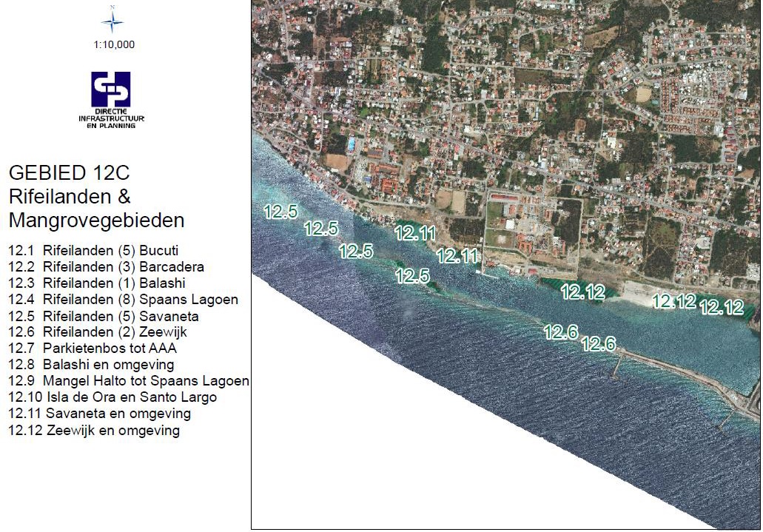Click legend entry 12.9 Mangel Halto

point(129,381)
